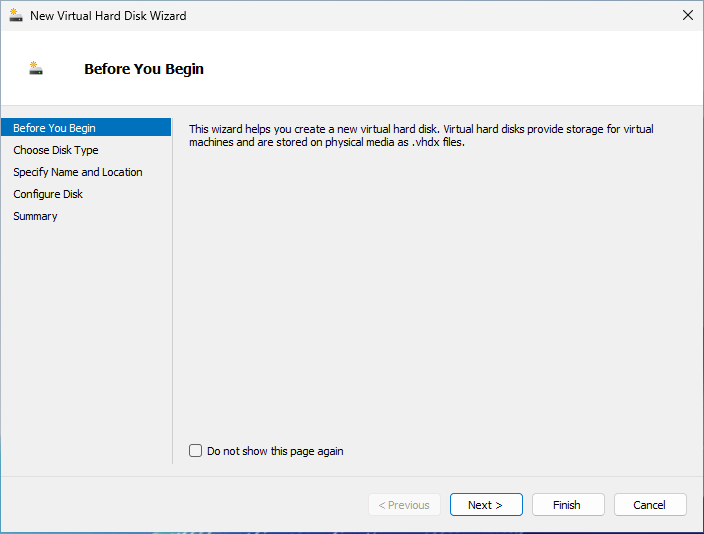The image size is (704, 534).
Task: Click the empty footer area left of Previous
Action: 180,505
